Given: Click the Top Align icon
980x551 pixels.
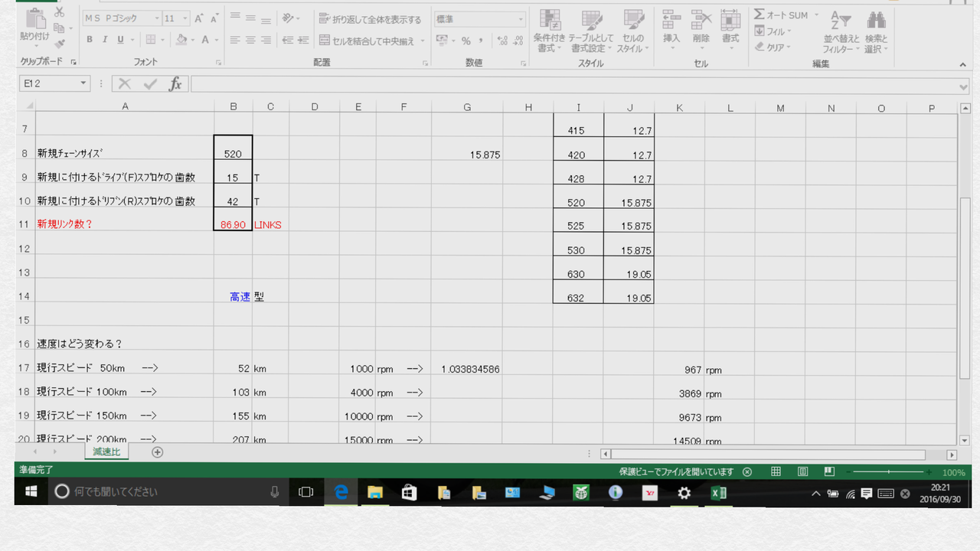Looking at the screenshot, I should [235, 18].
